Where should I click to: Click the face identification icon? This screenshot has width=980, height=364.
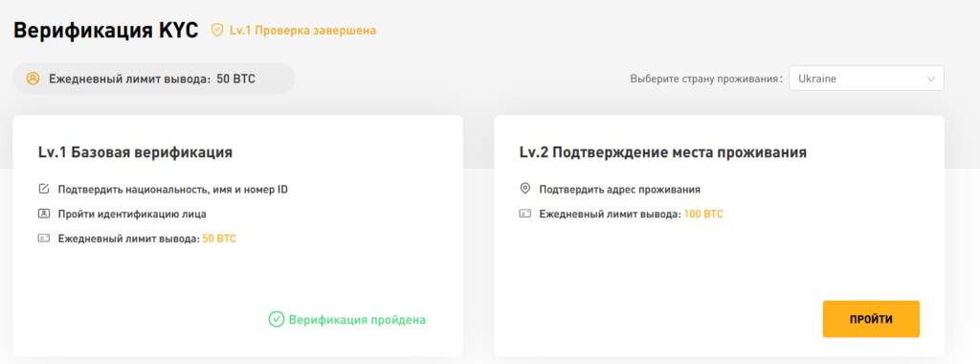click(44, 214)
